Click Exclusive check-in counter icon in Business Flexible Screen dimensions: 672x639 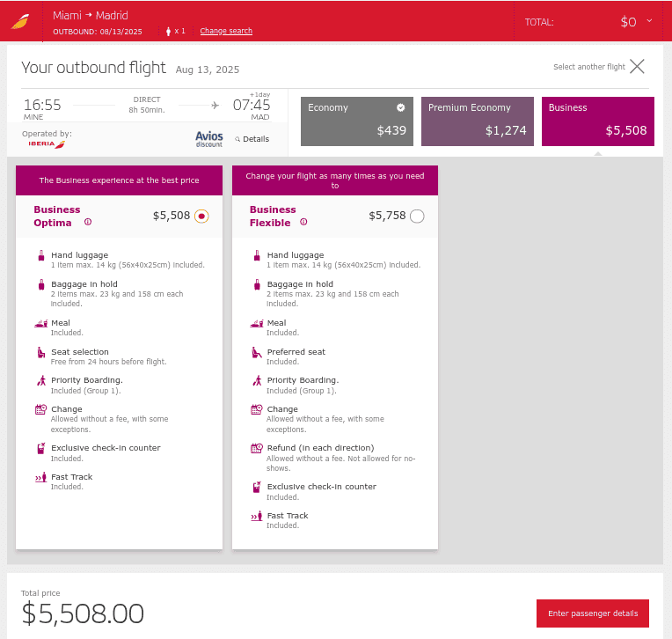pyautogui.click(x=256, y=487)
